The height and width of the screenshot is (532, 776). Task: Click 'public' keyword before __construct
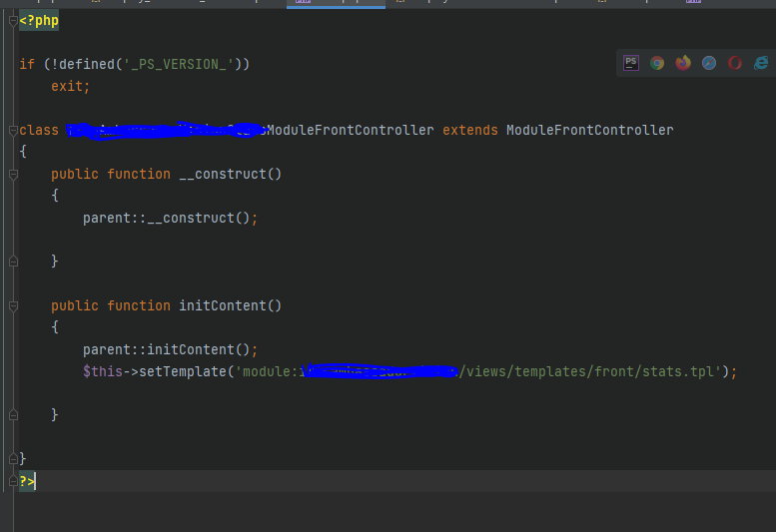[x=75, y=174]
